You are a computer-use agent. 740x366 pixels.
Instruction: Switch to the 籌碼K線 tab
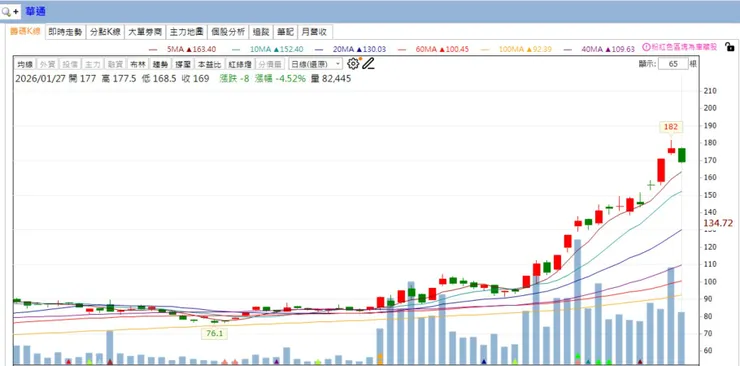pos(25,32)
